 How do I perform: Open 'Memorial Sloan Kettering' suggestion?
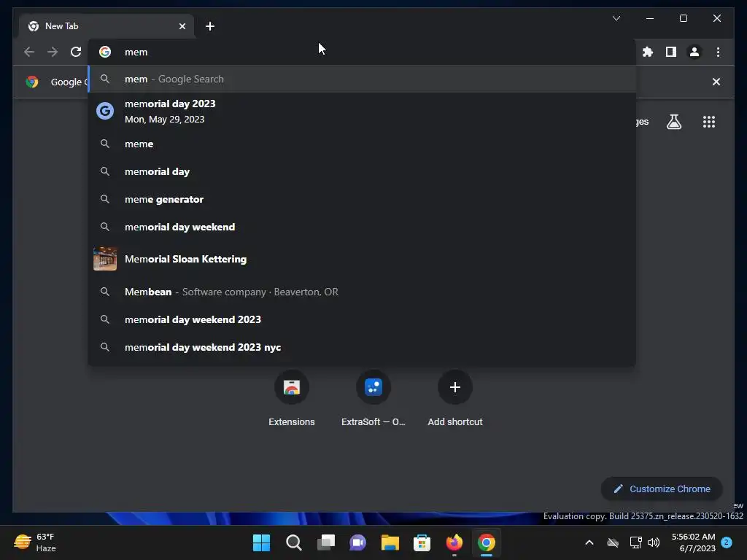pyautogui.click(x=362, y=259)
